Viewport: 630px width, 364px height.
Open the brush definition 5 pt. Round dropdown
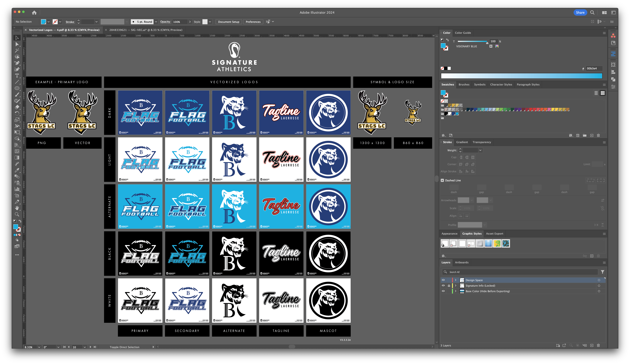pos(156,22)
